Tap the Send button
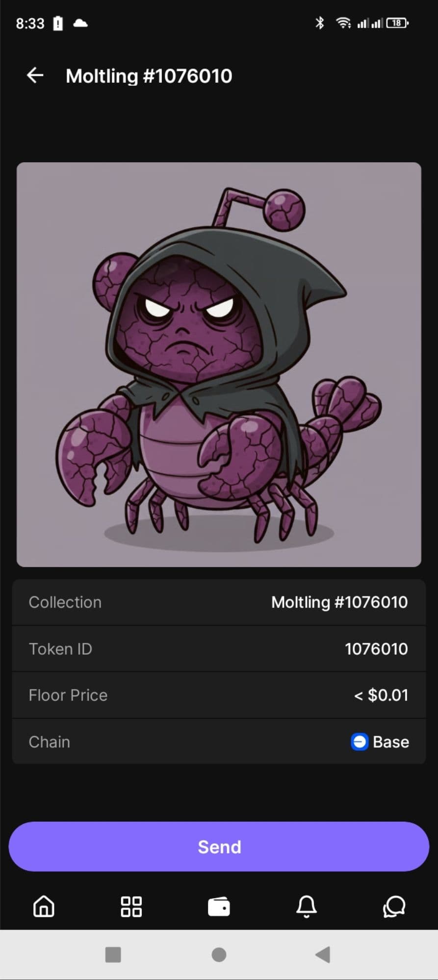 (219, 847)
